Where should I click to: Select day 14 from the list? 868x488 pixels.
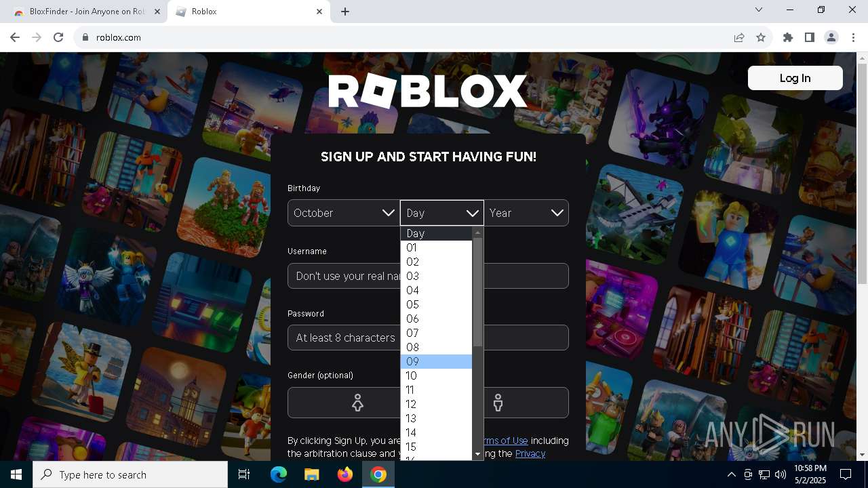pos(436,432)
